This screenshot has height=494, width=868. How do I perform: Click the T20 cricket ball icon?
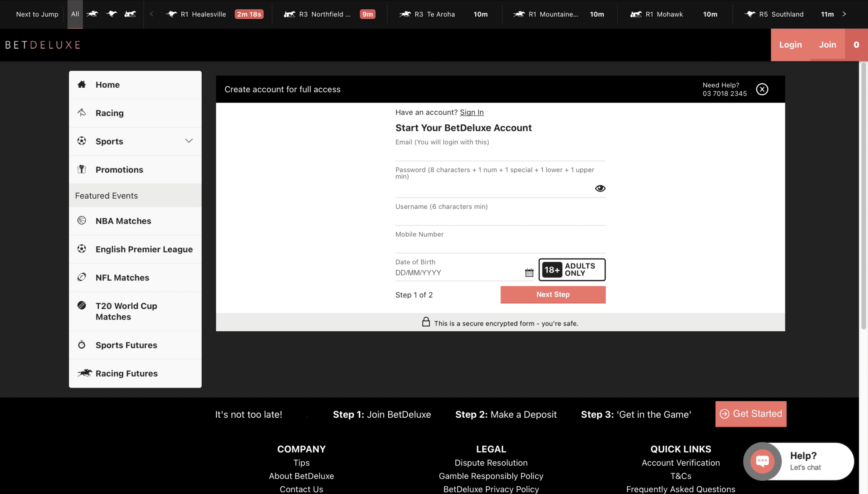pyautogui.click(x=82, y=305)
